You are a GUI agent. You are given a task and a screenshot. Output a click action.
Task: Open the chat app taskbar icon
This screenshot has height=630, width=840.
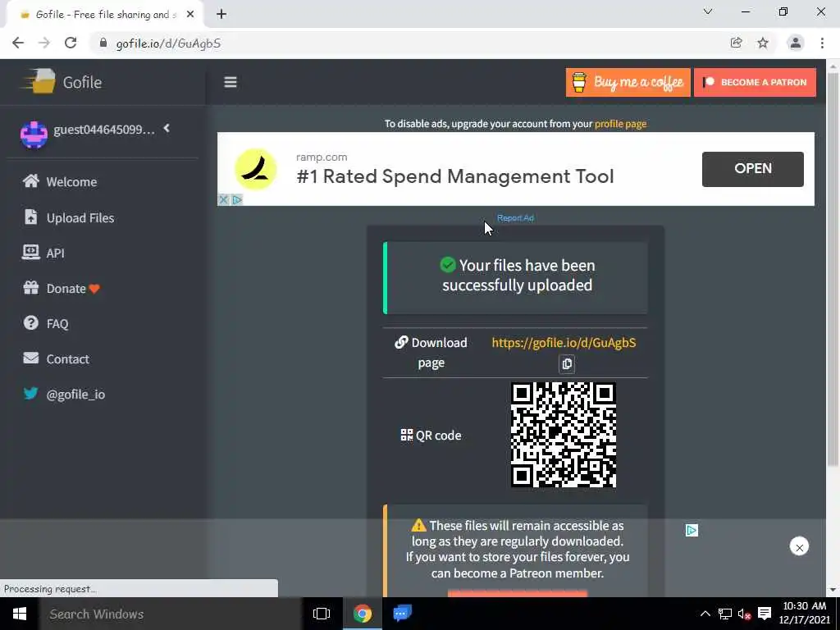click(402, 614)
